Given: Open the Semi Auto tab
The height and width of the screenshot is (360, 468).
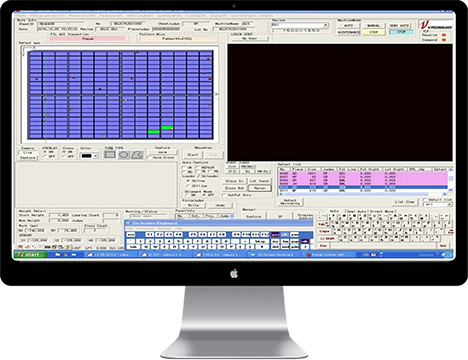Looking at the screenshot, I should coord(356,211).
